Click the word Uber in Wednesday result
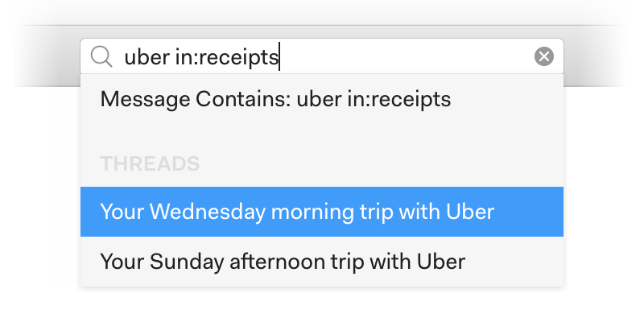This screenshot has width=644, height=322. coord(470,212)
